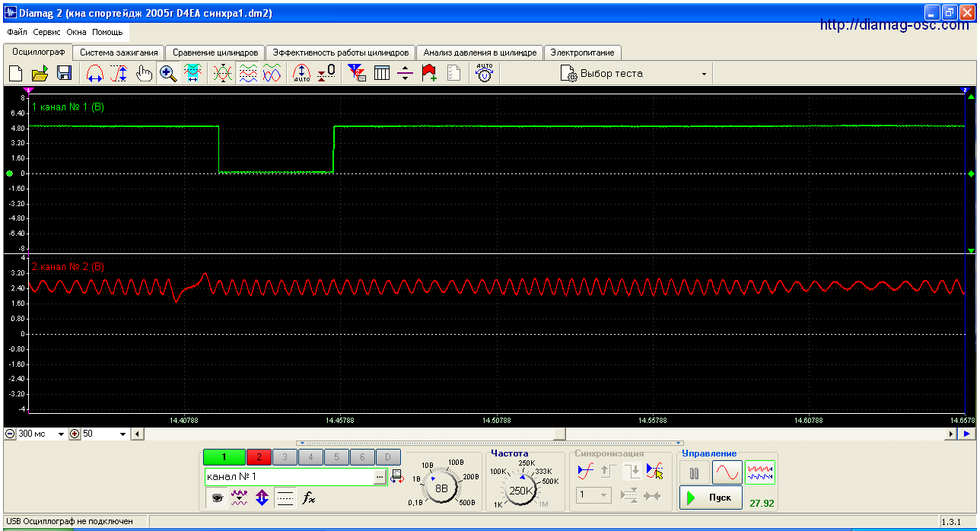980x531 pixels.
Task: Open the Файл menu
Action: (x=17, y=33)
